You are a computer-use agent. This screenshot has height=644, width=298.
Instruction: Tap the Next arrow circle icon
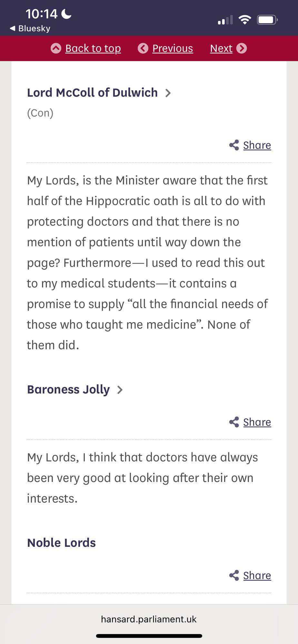click(x=242, y=48)
